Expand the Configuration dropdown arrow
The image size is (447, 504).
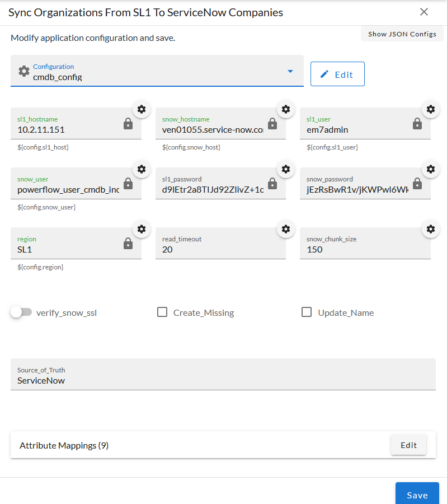pyautogui.click(x=290, y=71)
